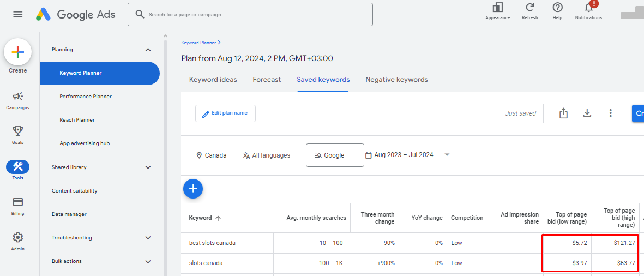The height and width of the screenshot is (276, 644).
Task: Click the +900% three month change cell
Action: click(385, 263)
